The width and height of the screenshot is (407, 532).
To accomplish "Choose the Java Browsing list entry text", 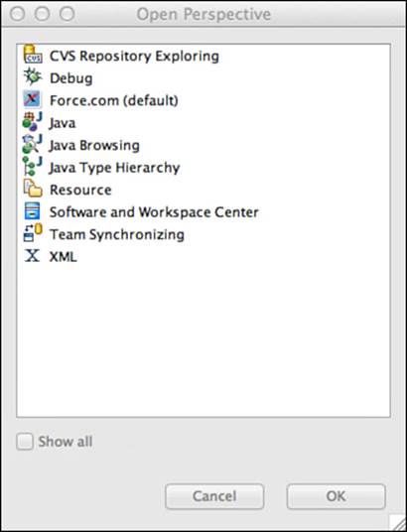I will click(x=94, y=145).
